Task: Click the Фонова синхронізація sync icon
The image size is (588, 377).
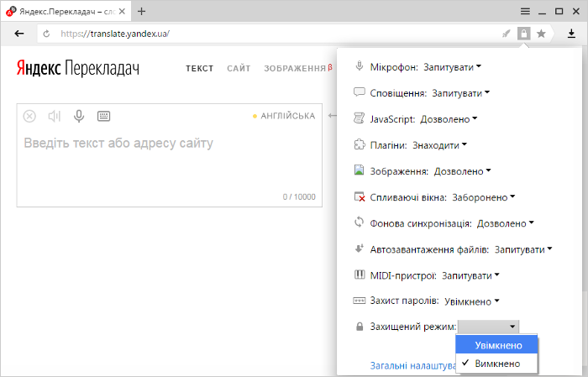Action: [x=360, y=222]
